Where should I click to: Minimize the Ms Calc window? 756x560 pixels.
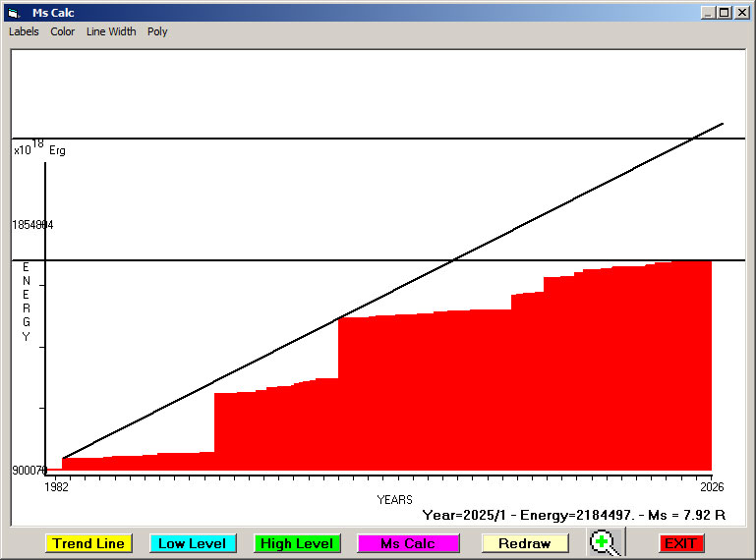tap(708, 13)
